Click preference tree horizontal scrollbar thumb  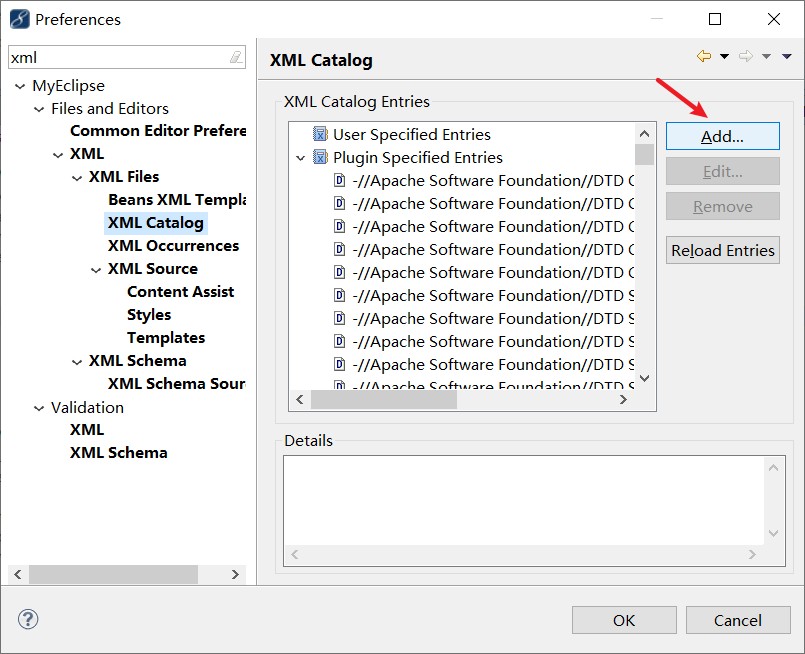(113, 574)
